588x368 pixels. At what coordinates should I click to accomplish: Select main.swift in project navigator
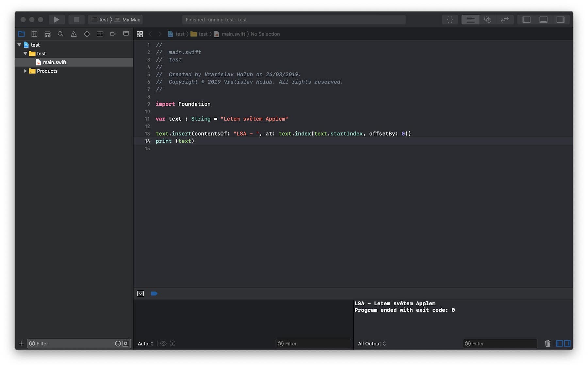coord(55,62)
